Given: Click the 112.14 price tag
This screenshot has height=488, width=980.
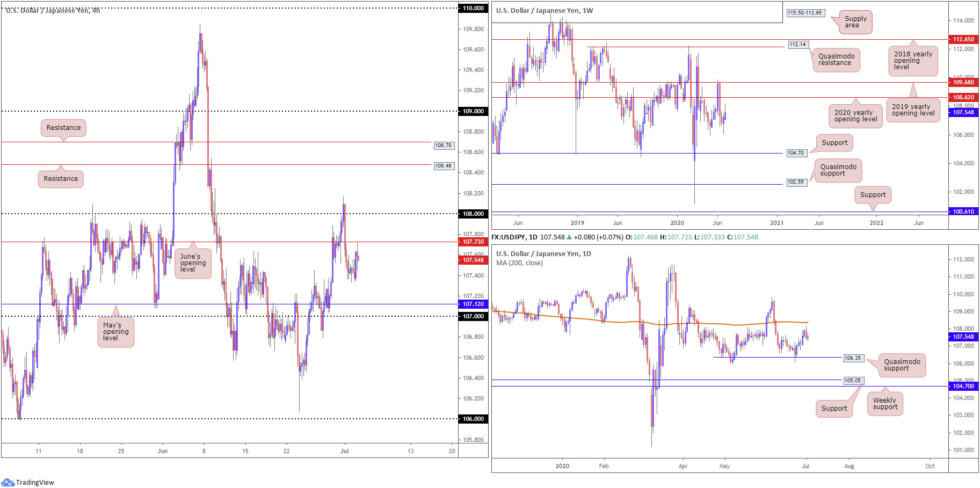Looking at the screenshot, I should click(797, 45).
